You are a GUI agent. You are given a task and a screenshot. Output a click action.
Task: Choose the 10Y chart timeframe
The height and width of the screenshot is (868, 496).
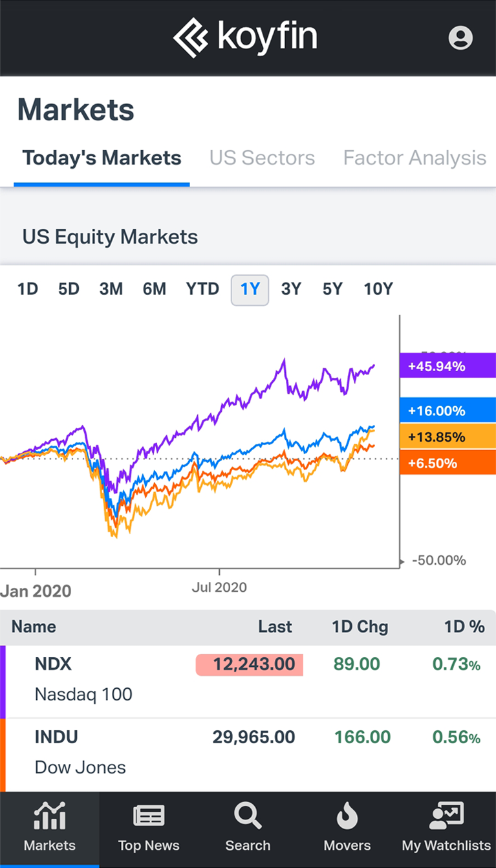coord(378,289)
